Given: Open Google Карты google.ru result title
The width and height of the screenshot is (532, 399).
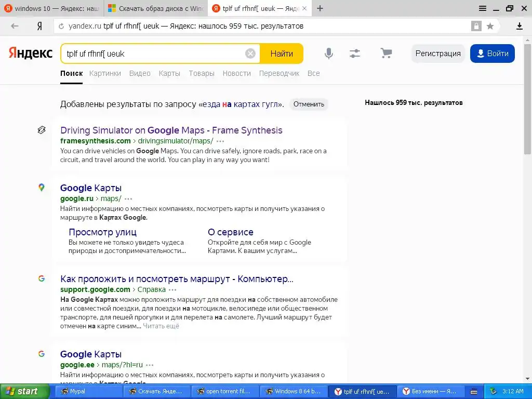Looking at the screenshot, I should (91, 188).
